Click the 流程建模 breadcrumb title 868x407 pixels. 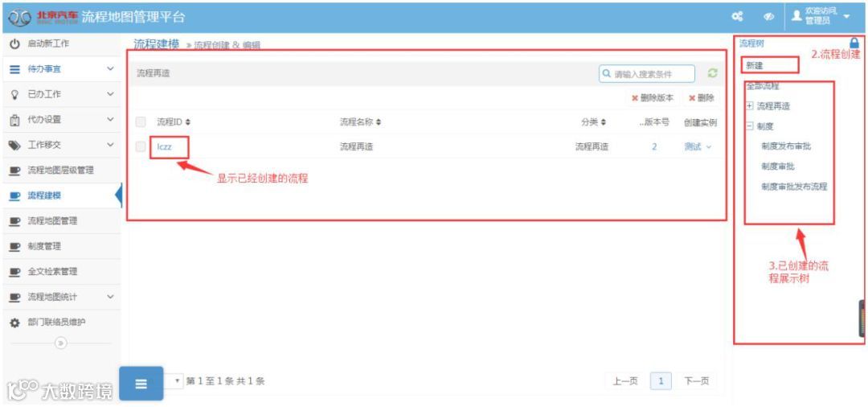[157, 44]
